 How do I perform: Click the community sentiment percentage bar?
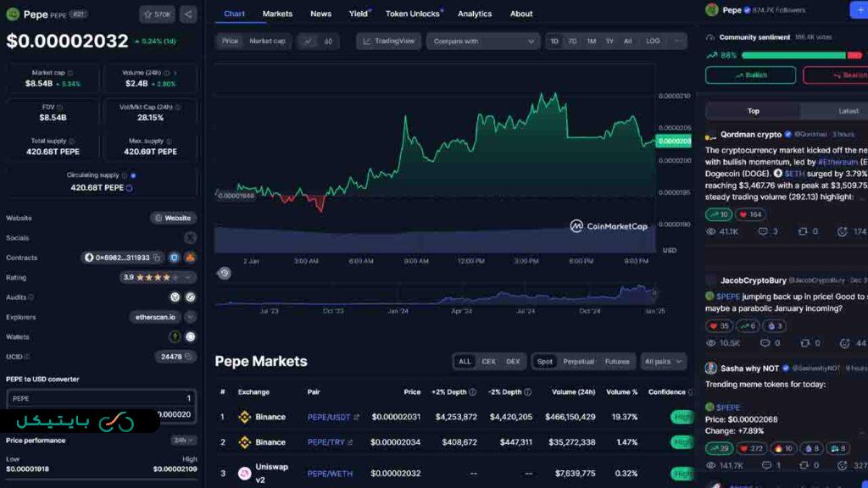pyautogui.click(x=793, y=55)
